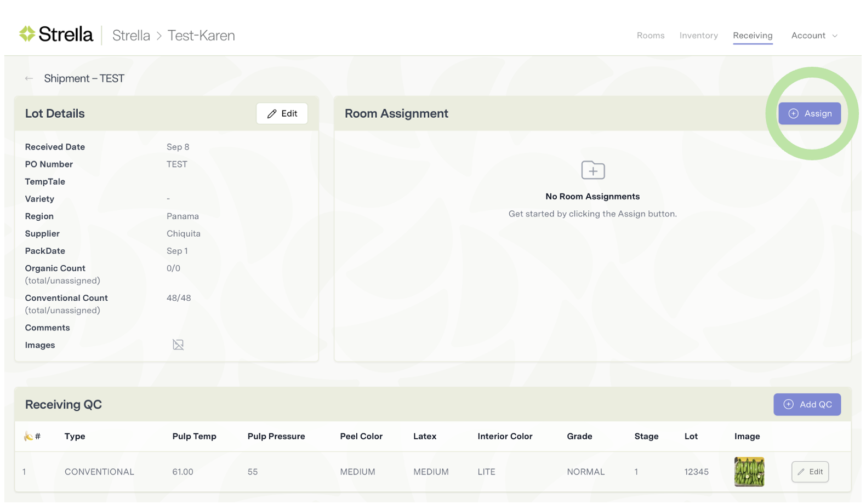Screen dimensions: 866x504
Task: Click the pencil icon in Lot Details Edit
Action: (x=272, y=114)
